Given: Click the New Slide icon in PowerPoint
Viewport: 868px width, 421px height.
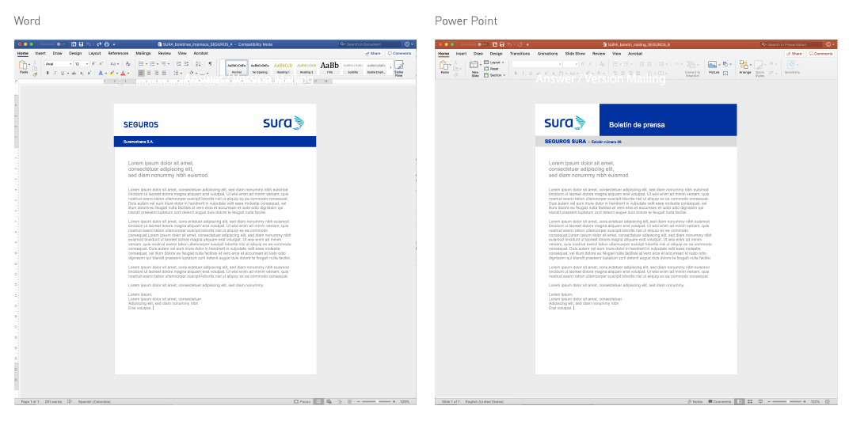Looking at the screenshot, I should pyautogui.click(x=474, y=64).
